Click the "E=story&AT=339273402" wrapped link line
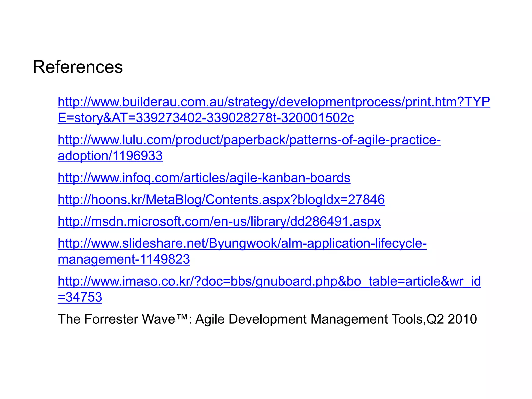Screen dimensions: 532x399 click(x=206, y=118)
